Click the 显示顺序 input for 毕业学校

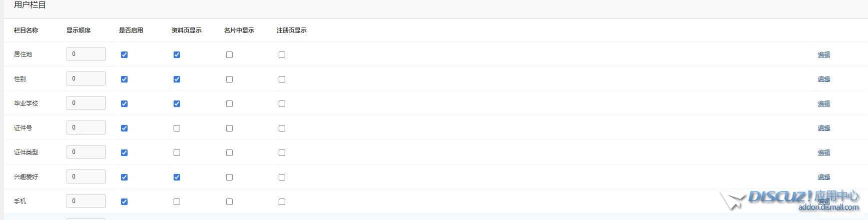pos(86,103)
